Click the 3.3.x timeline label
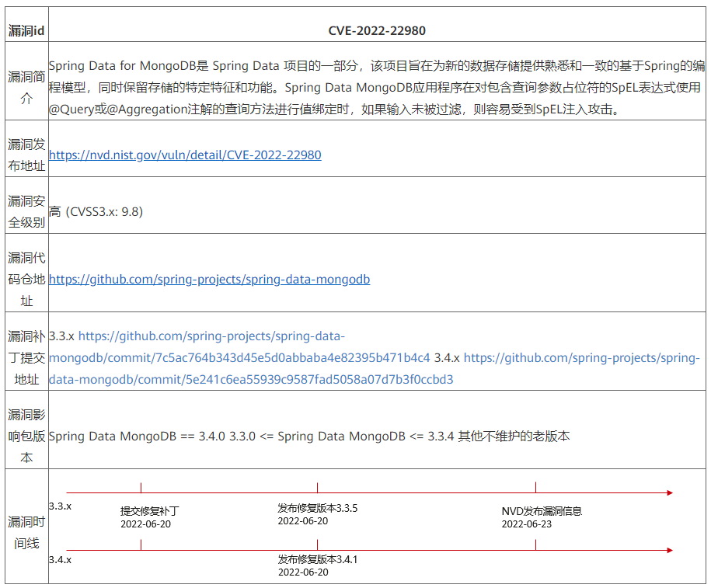Screen dimensions: 711x588 [60, 506]
